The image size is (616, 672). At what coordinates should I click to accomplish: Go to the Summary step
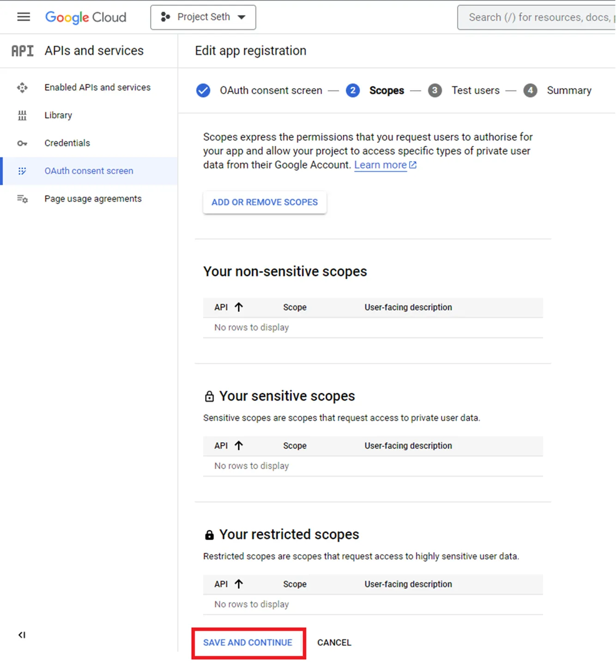568,90
